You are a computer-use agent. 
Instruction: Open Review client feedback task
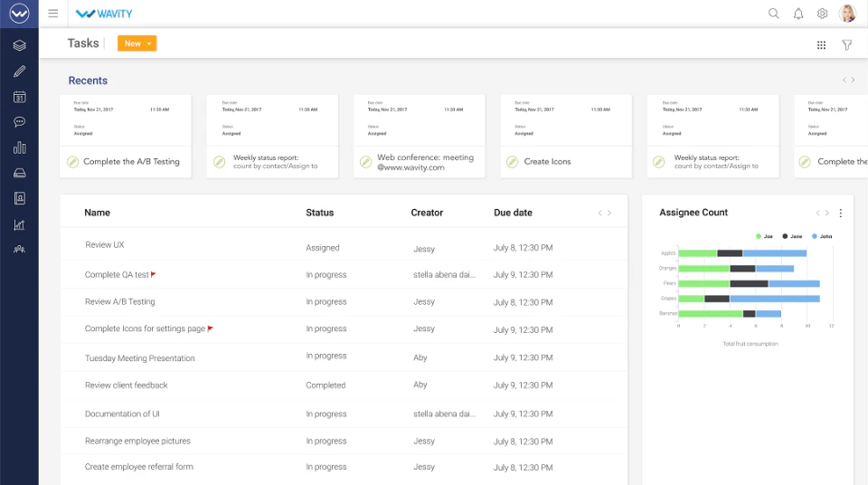pyautogui.click(x=127, y=385)
